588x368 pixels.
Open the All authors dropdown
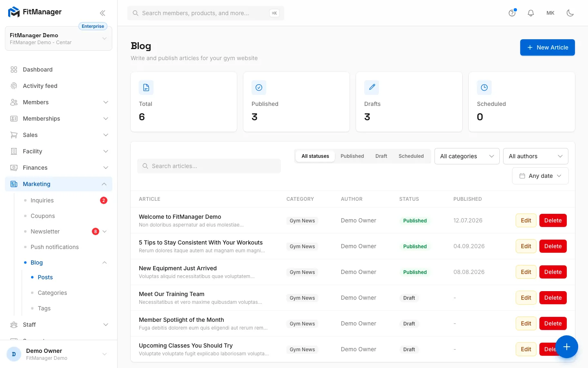pos(536,156)
